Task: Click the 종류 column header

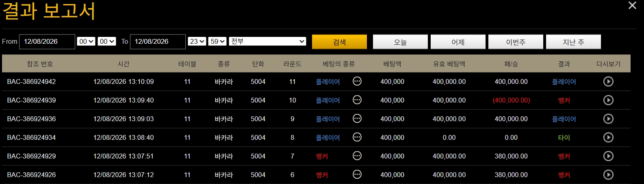Action: pyautogui.click(x=224, y=64)
